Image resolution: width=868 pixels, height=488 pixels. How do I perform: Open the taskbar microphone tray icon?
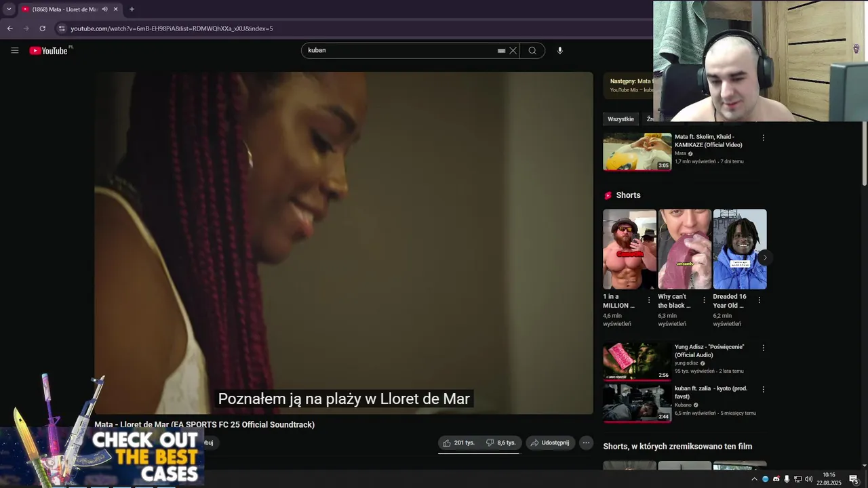tap(787, 479)
